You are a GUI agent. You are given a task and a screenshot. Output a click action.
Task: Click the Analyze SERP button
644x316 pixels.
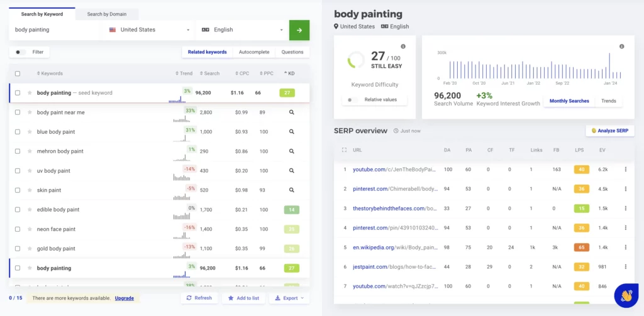click(x=609, y=131)
